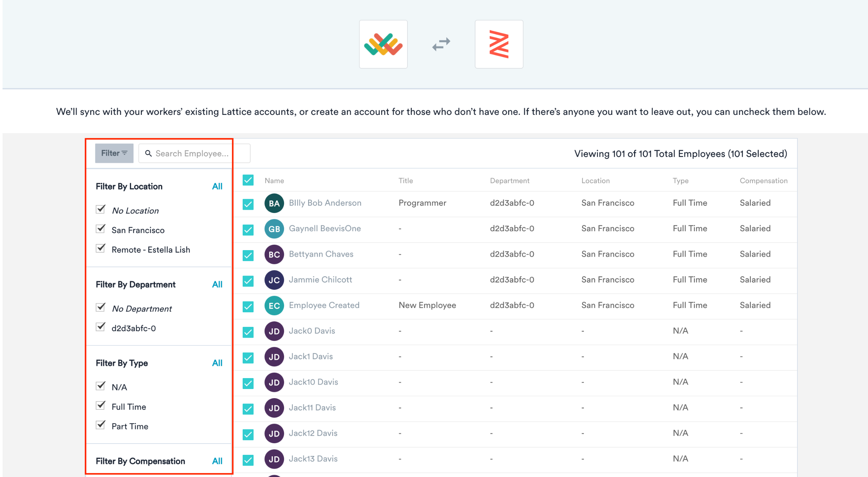868x477 pixels.
Task: Click the Viewing 101 of 101 Total Employees text
Action: [x=681, y=154]
